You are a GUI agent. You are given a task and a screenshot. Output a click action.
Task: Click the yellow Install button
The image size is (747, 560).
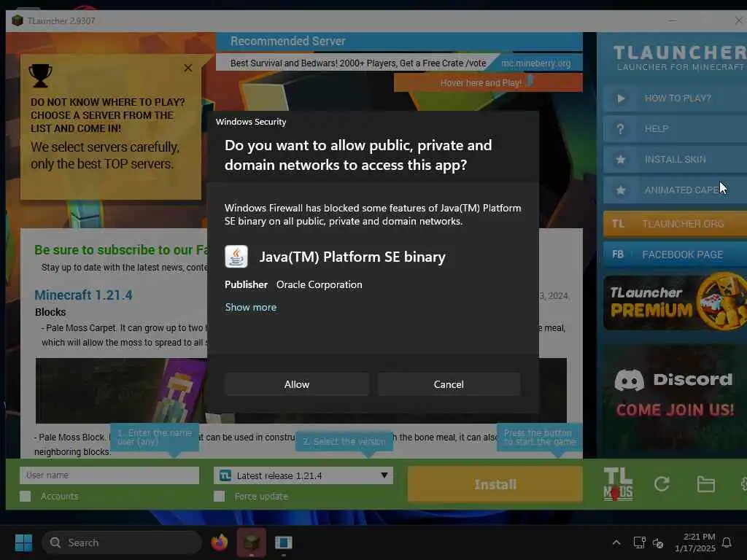pos(495,484)
